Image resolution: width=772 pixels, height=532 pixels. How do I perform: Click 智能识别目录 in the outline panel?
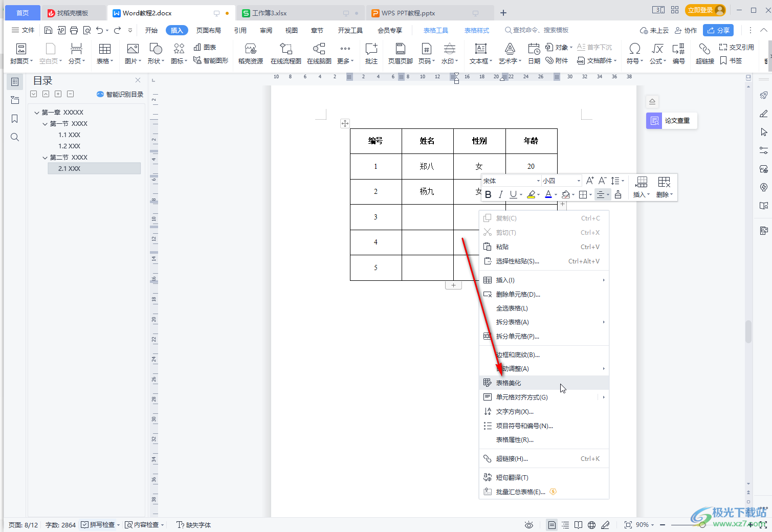point(120,94)
